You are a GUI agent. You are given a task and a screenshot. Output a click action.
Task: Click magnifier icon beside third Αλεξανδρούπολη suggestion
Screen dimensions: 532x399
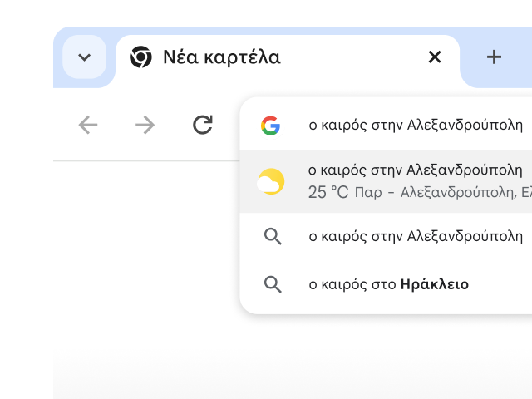pos(273,236)
